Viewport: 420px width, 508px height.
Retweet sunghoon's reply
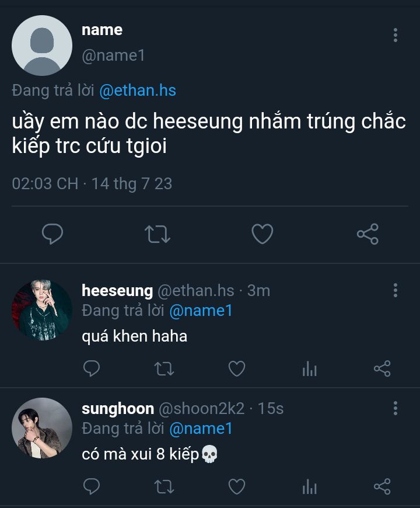164,486
